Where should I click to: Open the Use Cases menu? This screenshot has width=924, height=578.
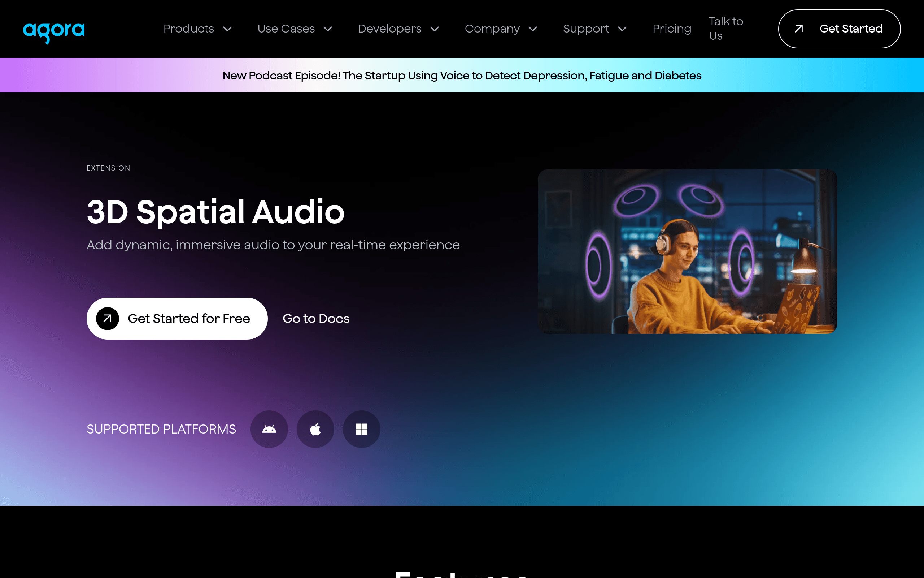pyautogui.click(x=286, y=29)
